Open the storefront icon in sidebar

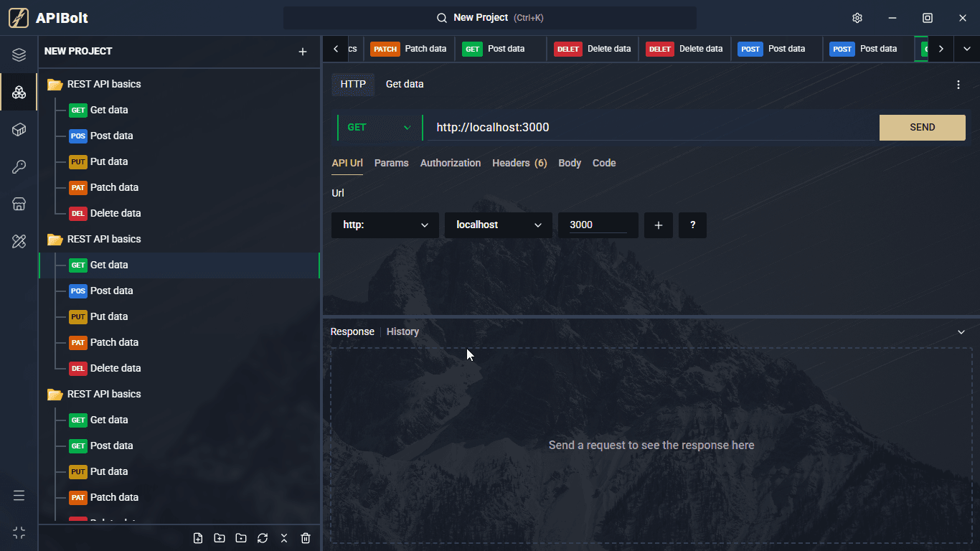coord(19,204)
